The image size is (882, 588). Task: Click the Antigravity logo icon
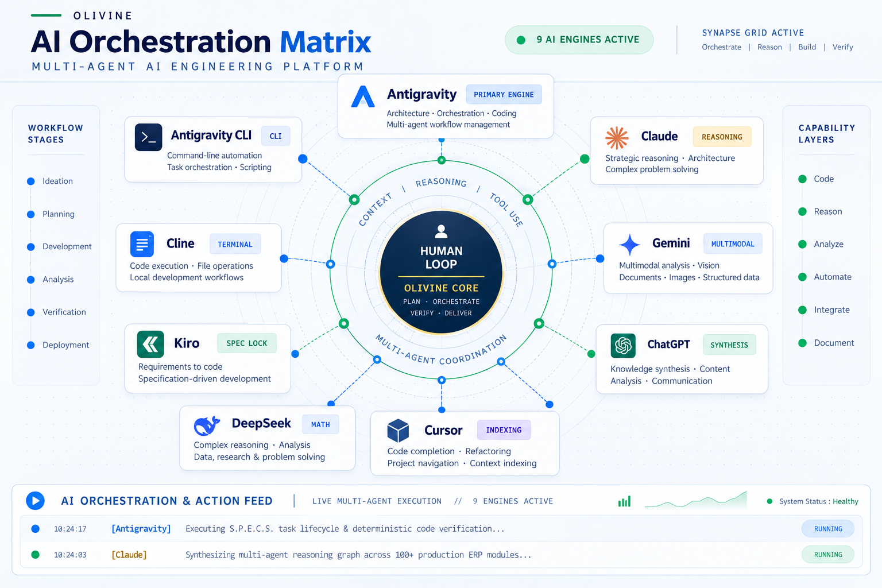coord(363,96)
